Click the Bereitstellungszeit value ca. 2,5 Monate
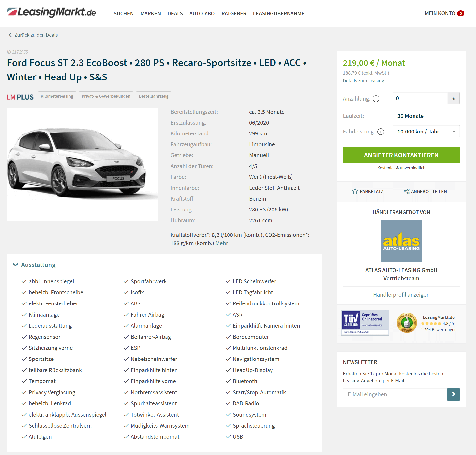 [267, 112]
